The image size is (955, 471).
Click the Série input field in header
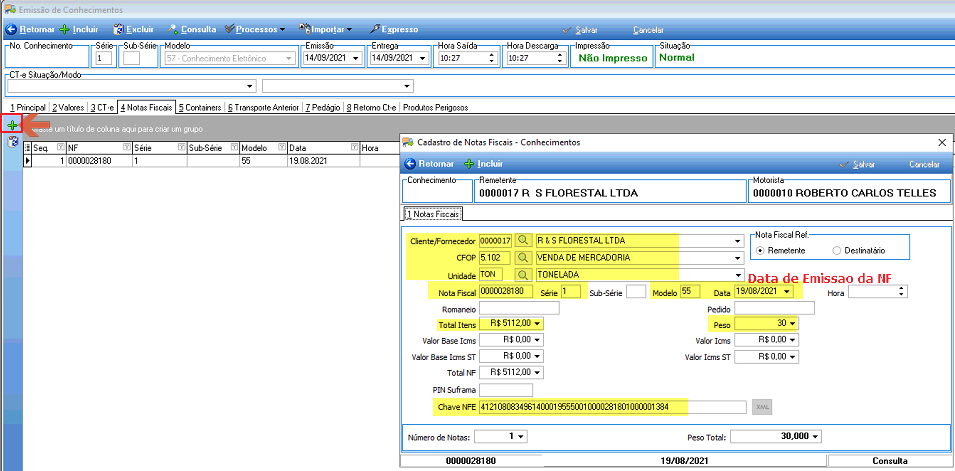click(x=104, y=58)
